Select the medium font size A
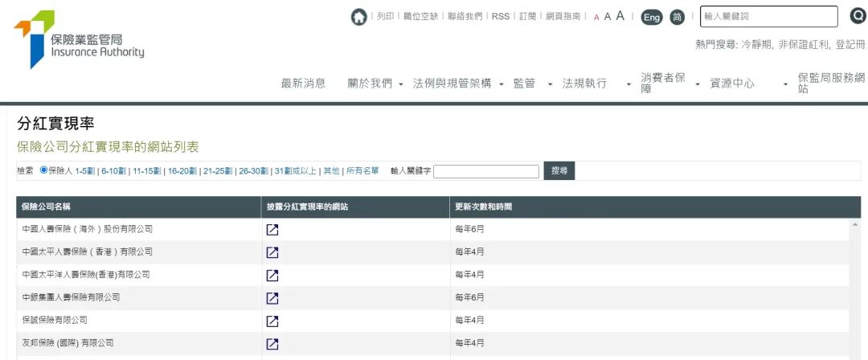 point(608,17)
